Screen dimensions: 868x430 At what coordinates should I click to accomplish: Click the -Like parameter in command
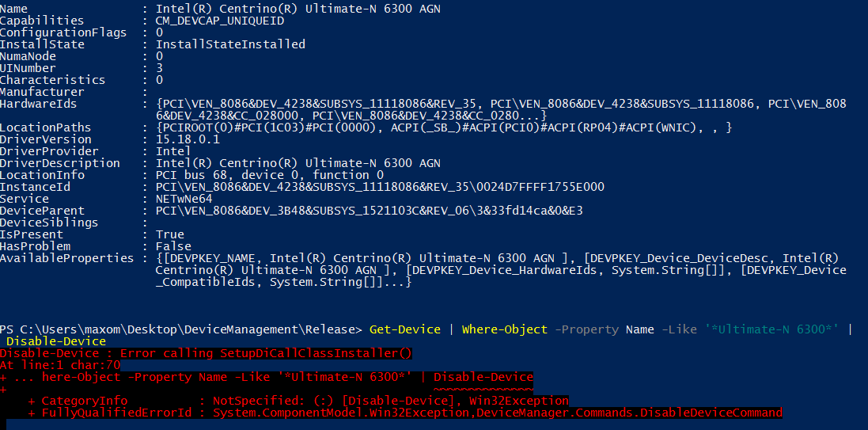pos(679,329)
